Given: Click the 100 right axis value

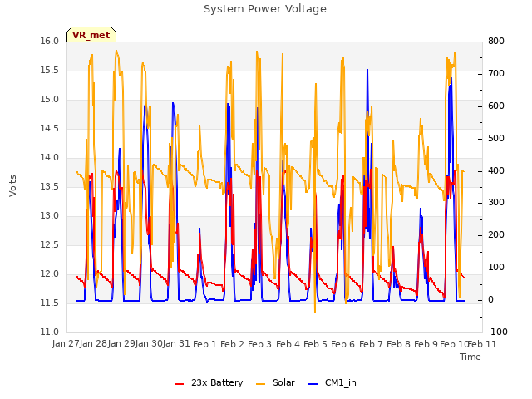Looking at the screenshot, I should coord(496,268).
